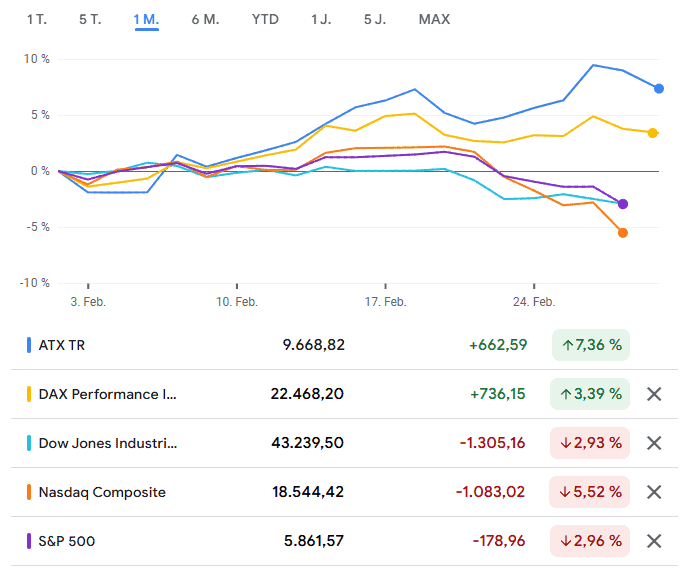This screenshot has height=572, width=684.
Task: Click the yellow DAX endpoint dot
Action: [653, 133]
